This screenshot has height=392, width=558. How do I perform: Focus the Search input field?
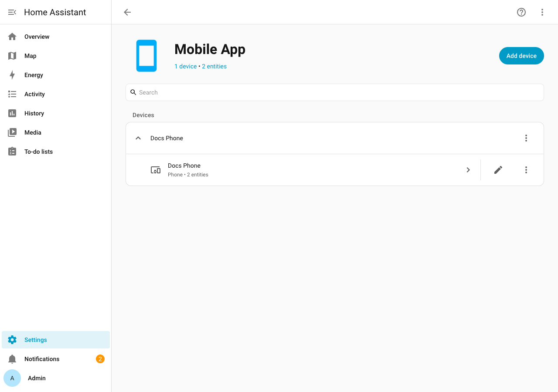[x=335, y=92]
